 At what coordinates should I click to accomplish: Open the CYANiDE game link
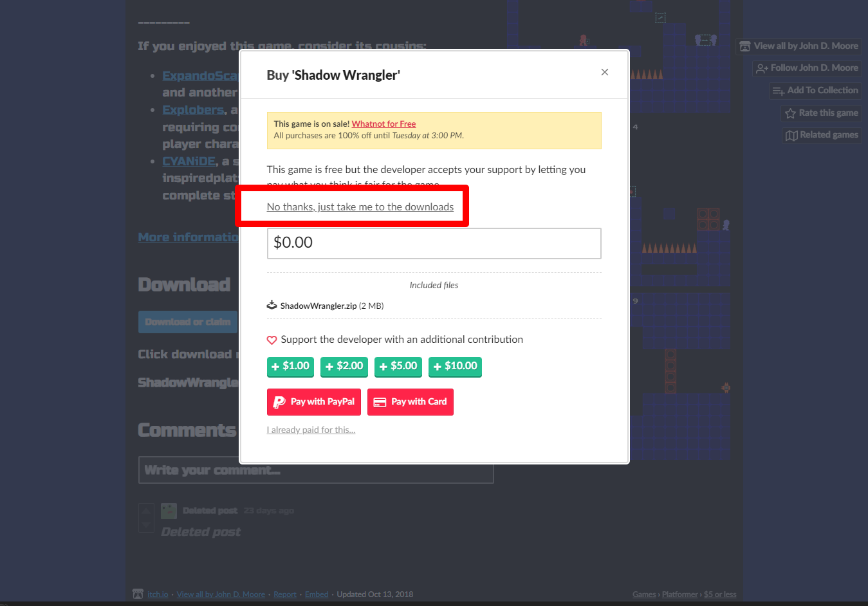189,161
